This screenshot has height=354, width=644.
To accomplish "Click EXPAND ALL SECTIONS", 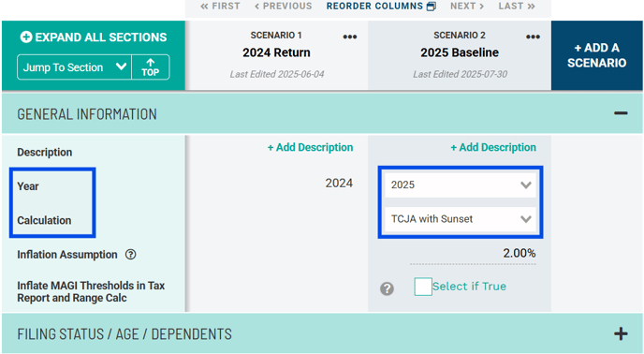I will point(94,37).
